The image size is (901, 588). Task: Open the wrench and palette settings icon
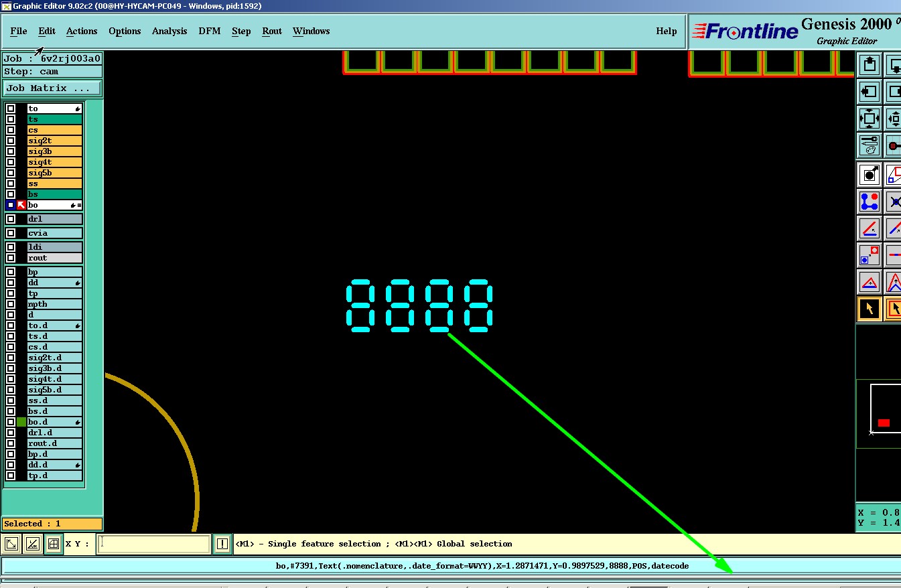(870, 145)
